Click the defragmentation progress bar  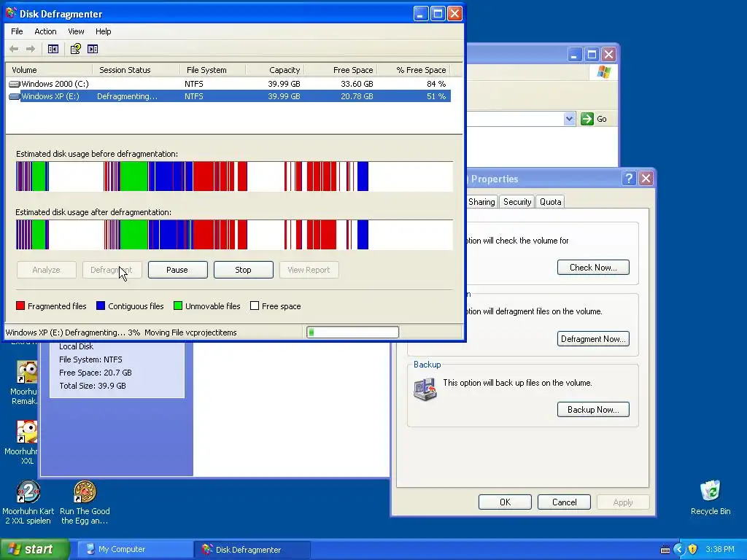click(x=352, y=332)
